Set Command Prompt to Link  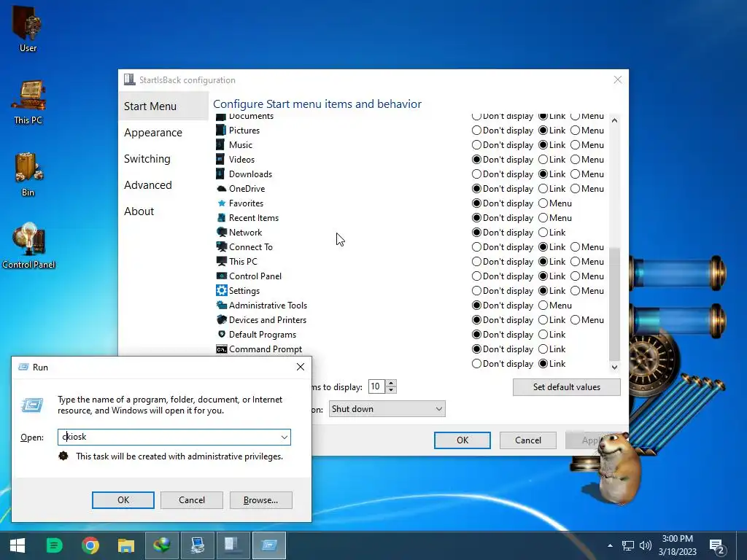(543, 349)
